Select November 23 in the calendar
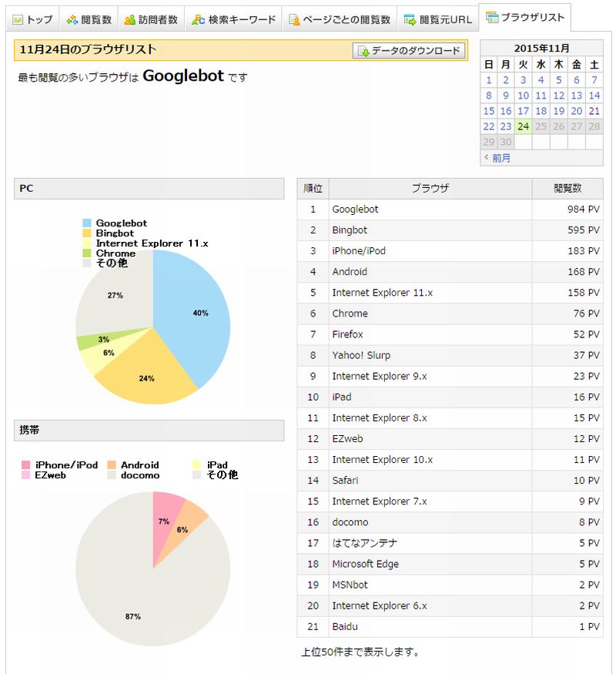 (x=506, y=126)
